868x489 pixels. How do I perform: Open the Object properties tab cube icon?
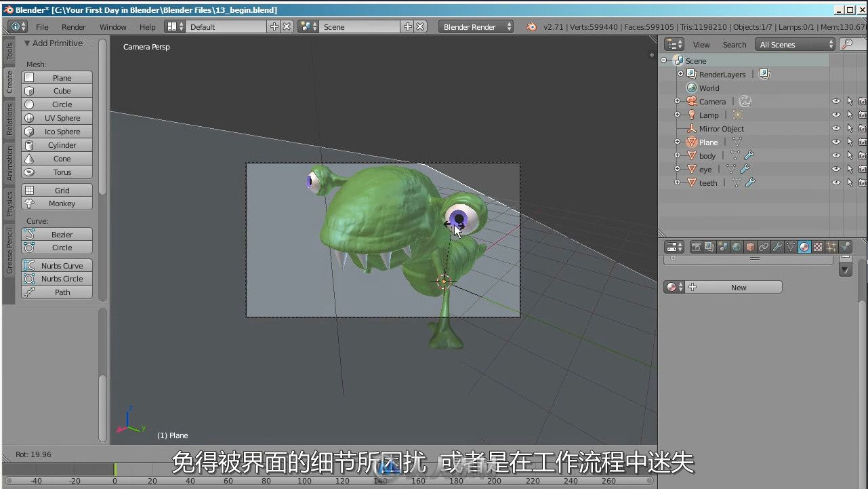click(x=750, y=248)
